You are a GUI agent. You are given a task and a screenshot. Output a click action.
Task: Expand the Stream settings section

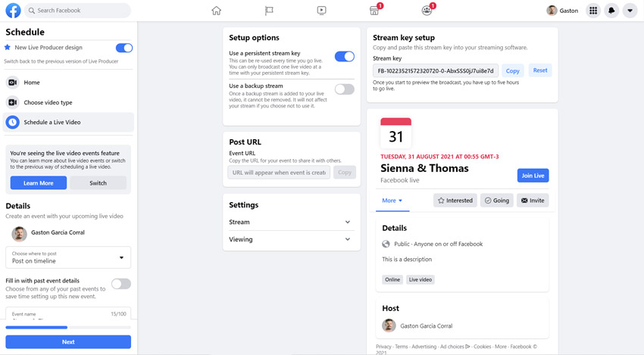(291, 222)
